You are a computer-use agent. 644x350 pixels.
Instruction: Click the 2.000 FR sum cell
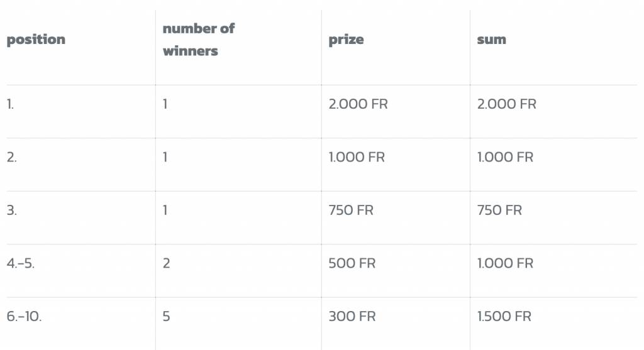click(x=506, y=104)
